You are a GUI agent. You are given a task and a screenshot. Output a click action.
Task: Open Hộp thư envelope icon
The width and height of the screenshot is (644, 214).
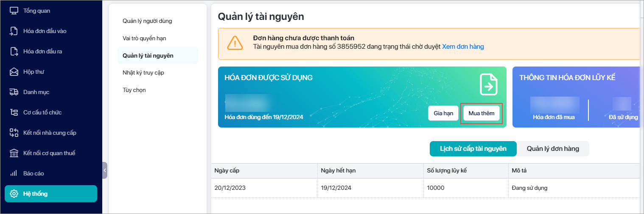14,72
